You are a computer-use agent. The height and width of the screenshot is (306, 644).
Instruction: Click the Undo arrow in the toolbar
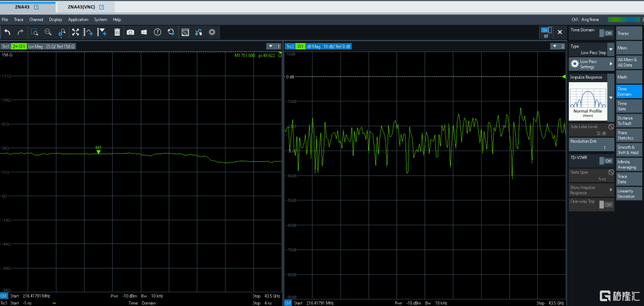7,32
